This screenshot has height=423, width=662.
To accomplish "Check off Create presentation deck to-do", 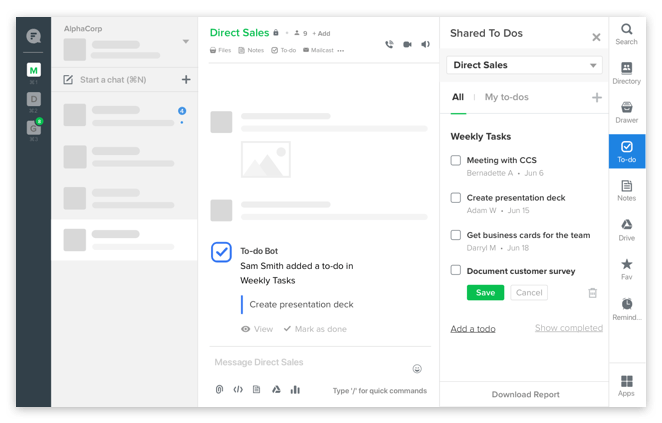I will (x=456, y=198).
